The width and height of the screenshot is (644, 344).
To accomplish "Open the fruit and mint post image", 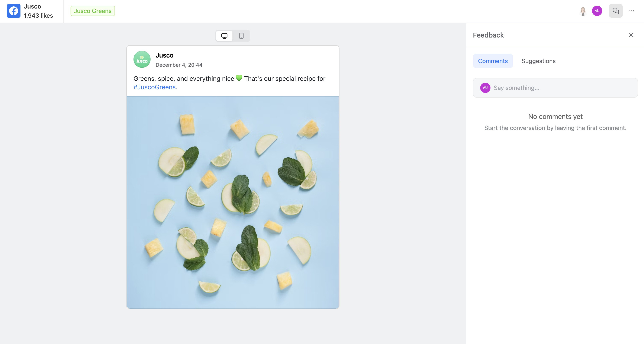I will tap(232, 202).
